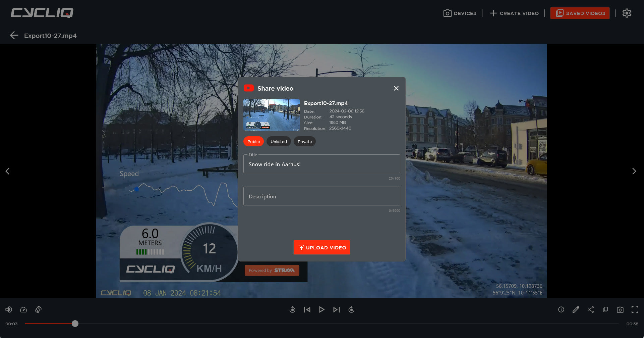
Task: Go to previous video with left chevron
Action: [7, 171]
